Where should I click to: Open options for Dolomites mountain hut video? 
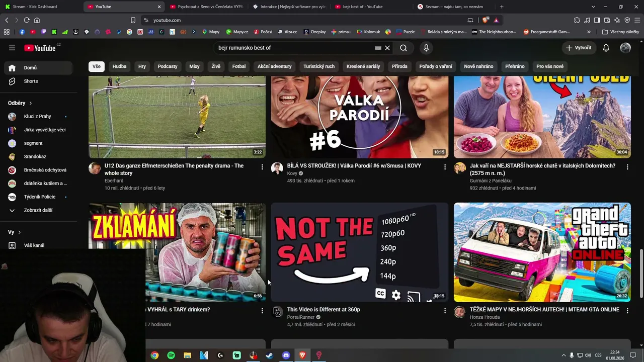pos(627,167)
